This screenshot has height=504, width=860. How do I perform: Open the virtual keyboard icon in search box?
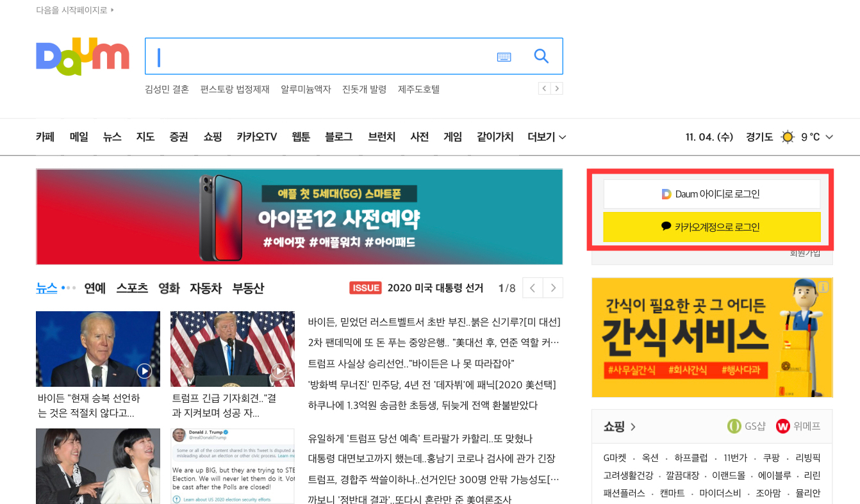[504, 57]
